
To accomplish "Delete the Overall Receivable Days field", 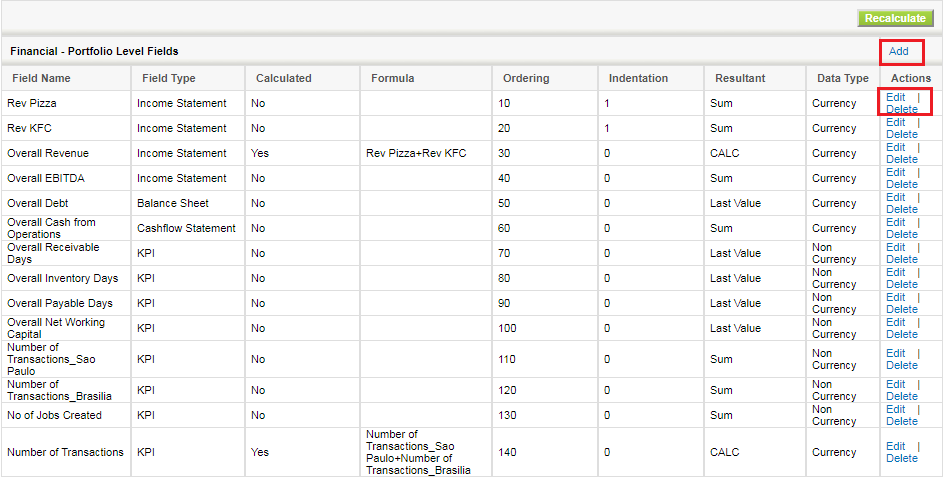I will tap(902, 259).
